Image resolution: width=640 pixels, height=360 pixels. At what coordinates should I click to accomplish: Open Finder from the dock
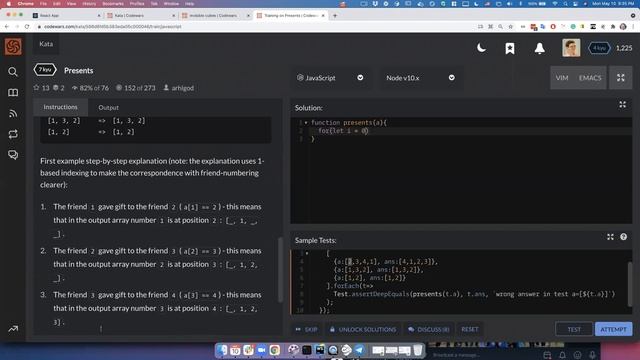[222, 350]
